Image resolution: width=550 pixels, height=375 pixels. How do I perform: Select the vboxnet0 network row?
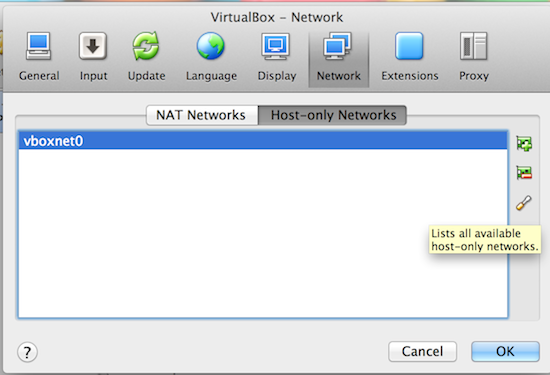pos(263,141)
